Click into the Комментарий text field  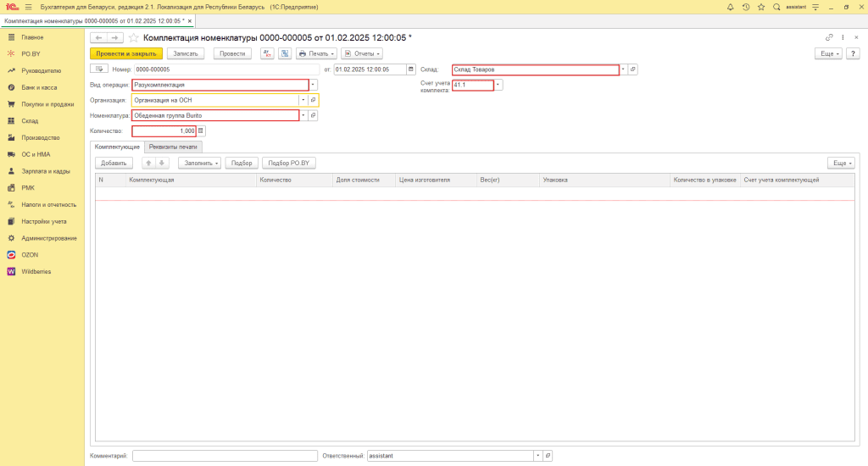(225, 456)
